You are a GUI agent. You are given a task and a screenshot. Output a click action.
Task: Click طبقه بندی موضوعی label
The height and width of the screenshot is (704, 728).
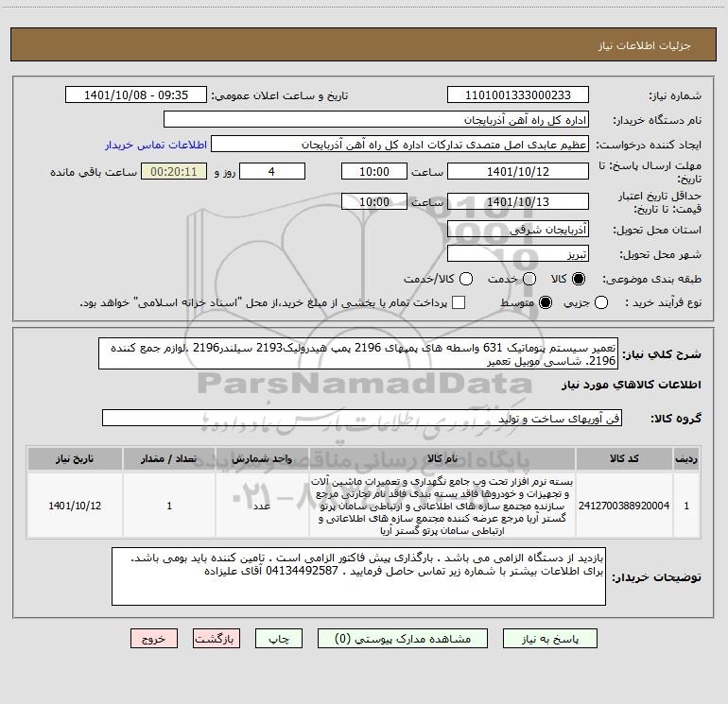click(x=651, y=279)
